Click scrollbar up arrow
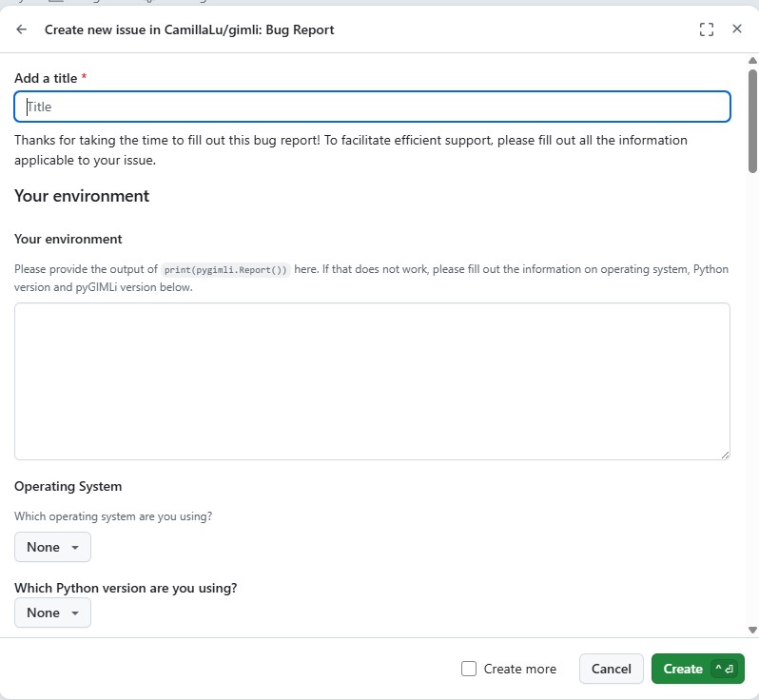759x700 pixels. (752, 61)
